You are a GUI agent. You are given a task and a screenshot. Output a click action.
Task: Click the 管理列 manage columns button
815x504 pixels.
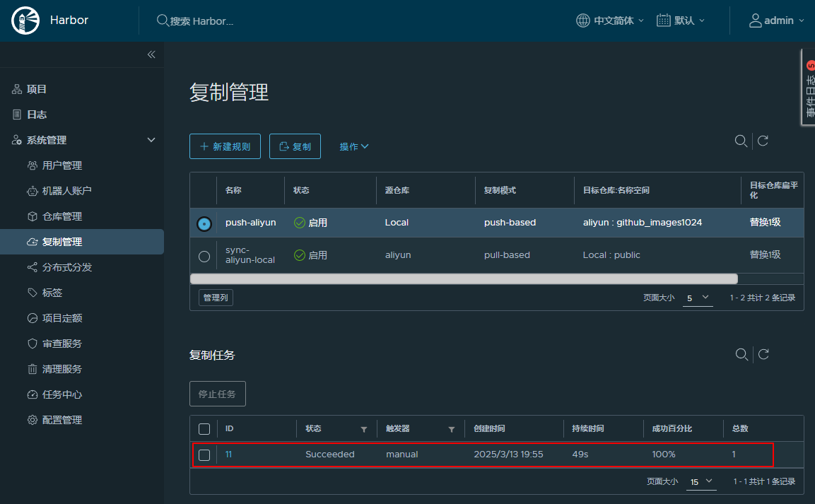pos(216,298)
